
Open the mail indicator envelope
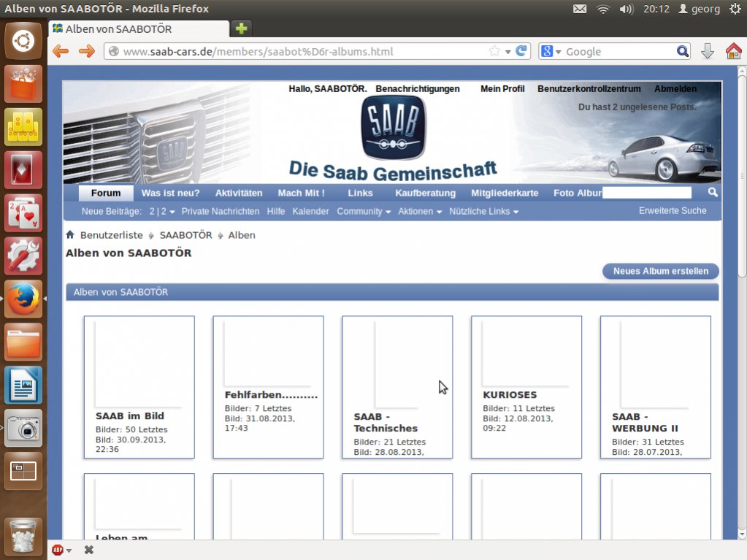point(580,9)
